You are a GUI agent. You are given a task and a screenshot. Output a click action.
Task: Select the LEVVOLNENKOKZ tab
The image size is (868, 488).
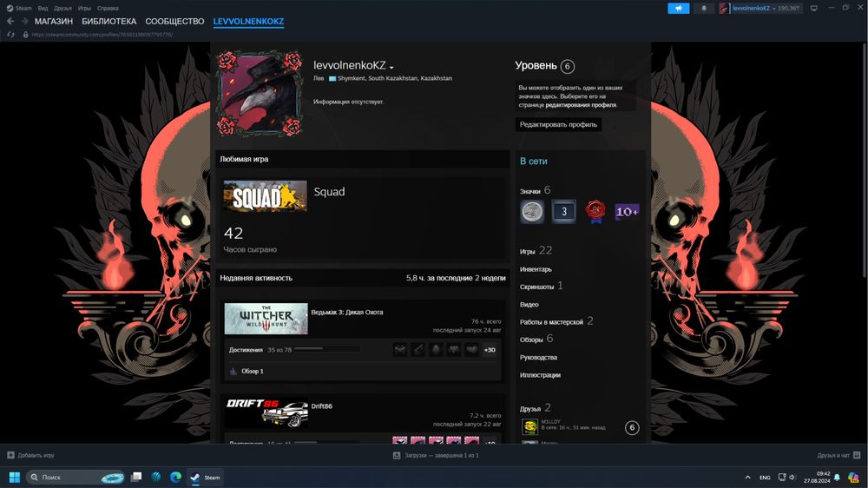click(248, 21)
